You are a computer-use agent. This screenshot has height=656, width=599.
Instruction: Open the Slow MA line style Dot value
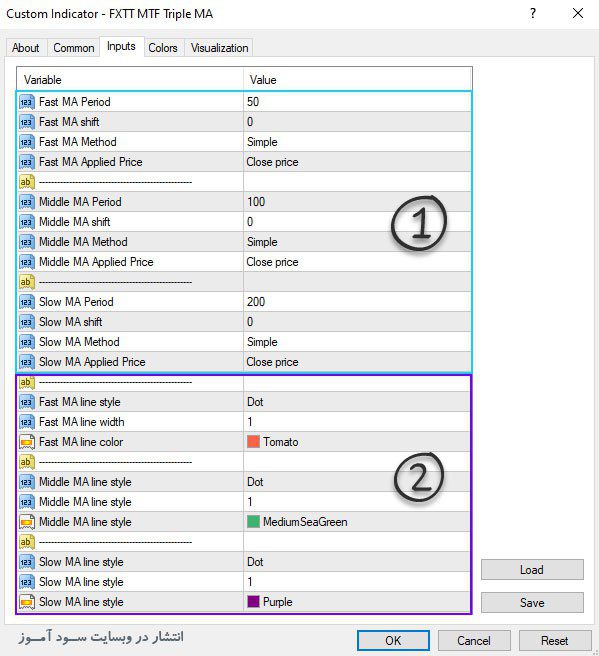point(357,562)
